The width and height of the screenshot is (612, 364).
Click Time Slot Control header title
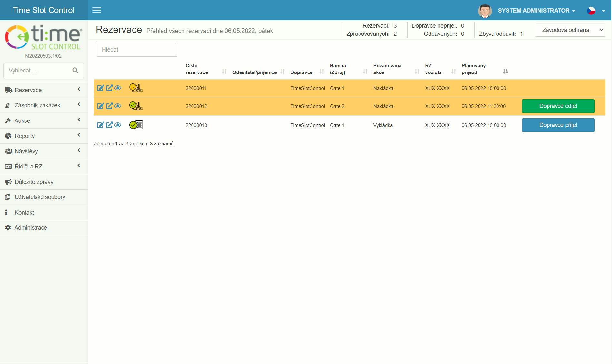coord(44,10)
